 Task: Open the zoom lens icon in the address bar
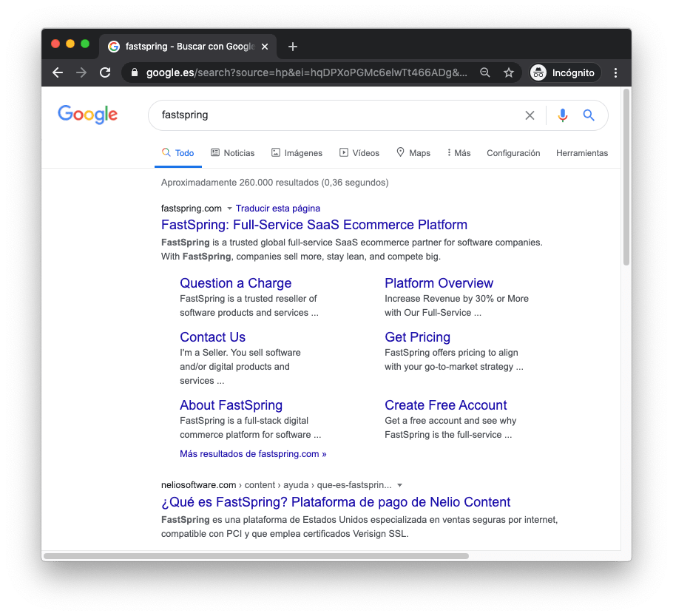[484, 72]
